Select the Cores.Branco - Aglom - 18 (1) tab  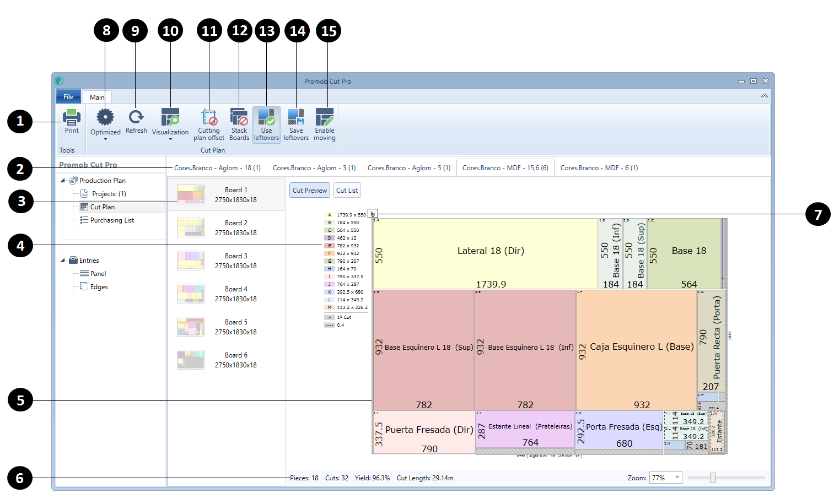pyautogui.click(x=217, y=168)
